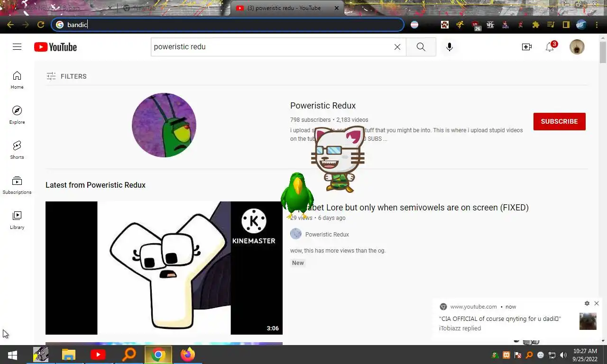Image resolution: width=607 pixels, height=364 pixels.
Task: Click the paw print extension icon
Action: pos(445,25)
